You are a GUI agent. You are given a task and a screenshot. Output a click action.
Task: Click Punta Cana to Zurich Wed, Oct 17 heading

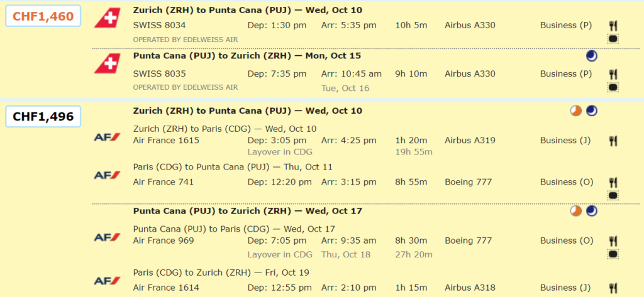coord(248,211)
